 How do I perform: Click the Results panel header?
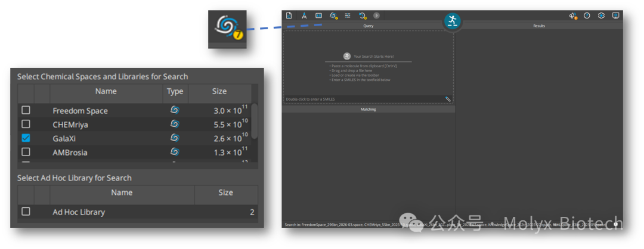pos(539,26)
